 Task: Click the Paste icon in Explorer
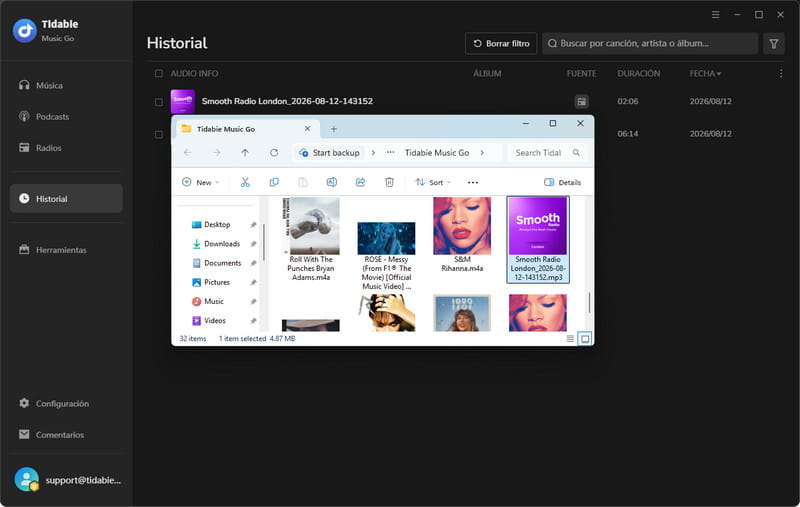pos(303,182)
